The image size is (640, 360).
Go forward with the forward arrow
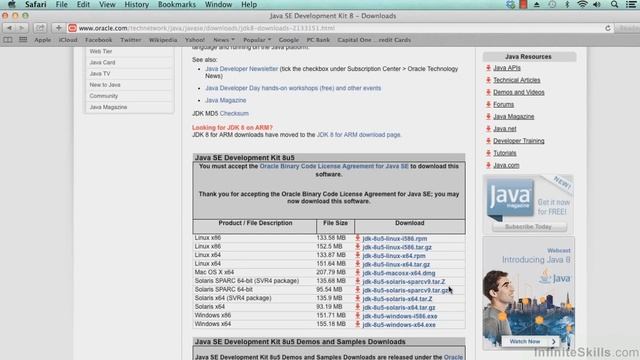22,28
